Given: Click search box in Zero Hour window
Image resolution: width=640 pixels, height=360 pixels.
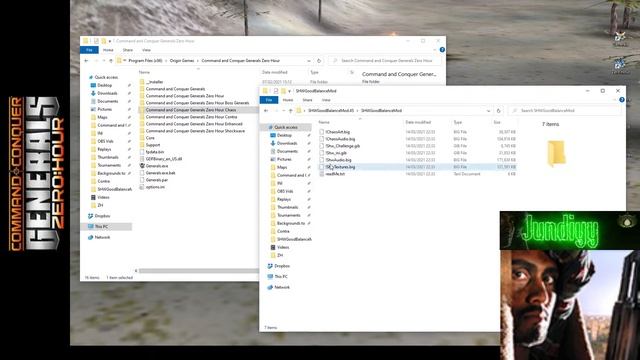Looking at the screenshot, I should tap(385, 60).
